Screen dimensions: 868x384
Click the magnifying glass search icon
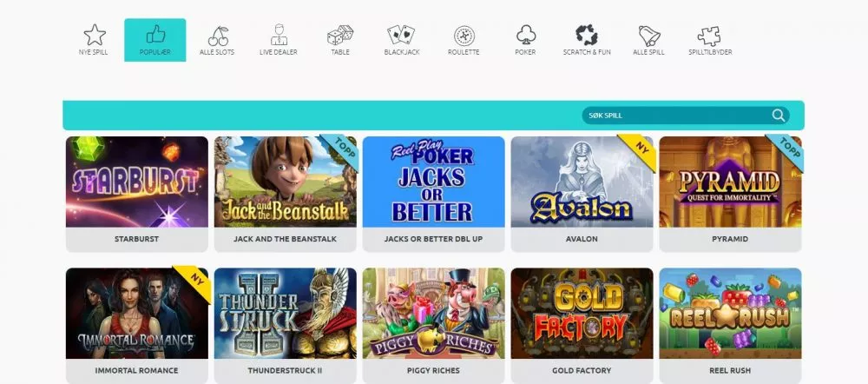779,116
